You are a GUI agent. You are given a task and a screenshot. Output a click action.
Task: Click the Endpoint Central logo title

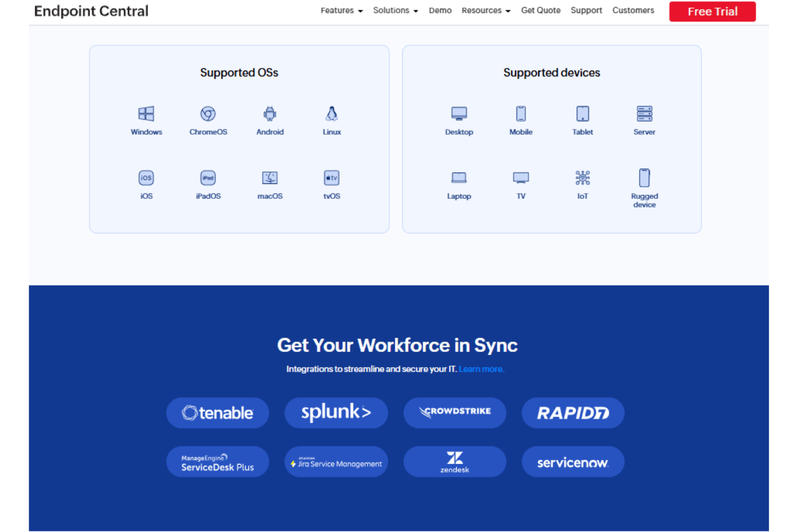pos(91,11)
